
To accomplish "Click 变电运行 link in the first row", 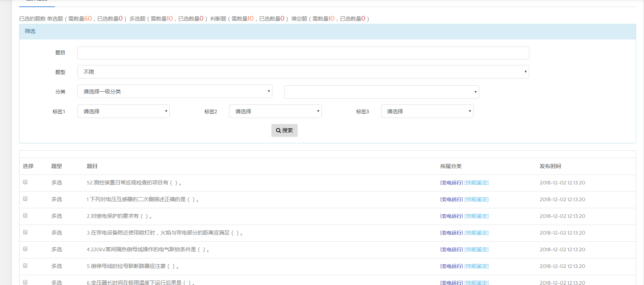I will click(x=451, y=183).
